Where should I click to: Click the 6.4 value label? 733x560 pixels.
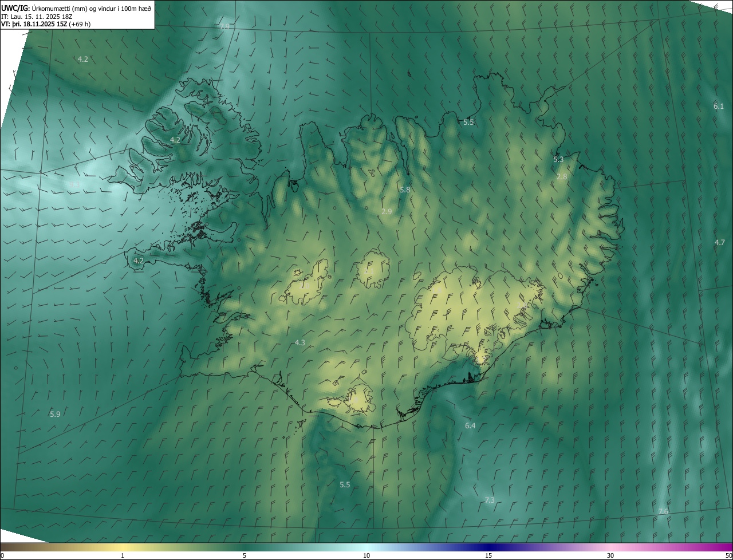(x=470, y=425)
